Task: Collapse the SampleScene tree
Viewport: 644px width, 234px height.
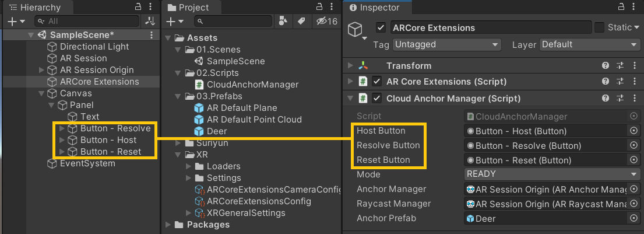Action: [x=31, y=35]
